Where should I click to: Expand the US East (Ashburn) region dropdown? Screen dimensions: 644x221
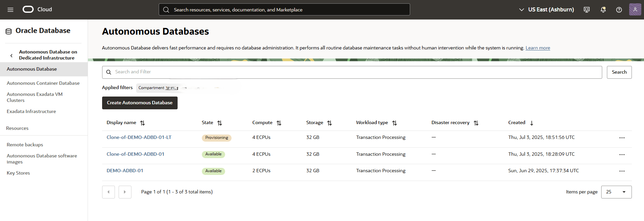[547, 10]
